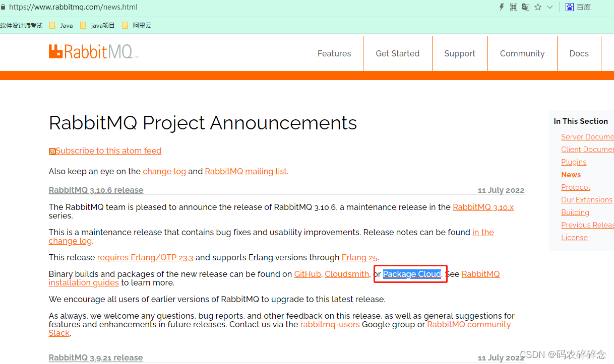The image size is (614, 364).
Task: Open the Features nav menu
Action: (x=334, y=53)
